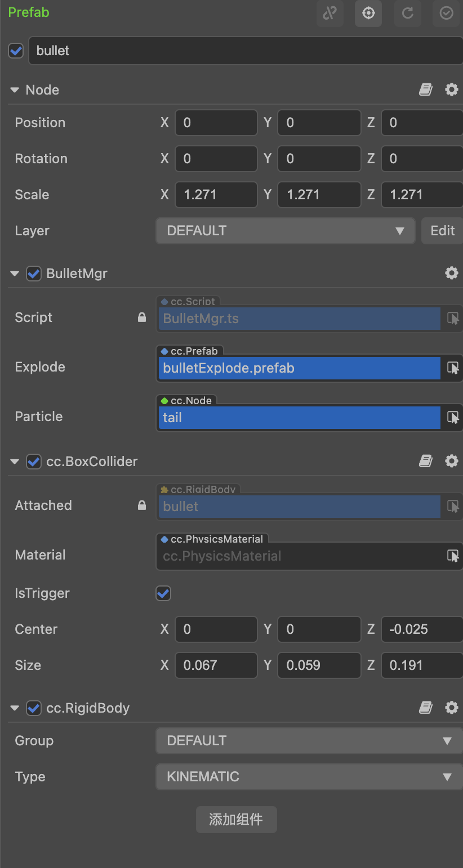Click the Scale X input field
Viewport: 463px width, 868px height.
point(216,195)
